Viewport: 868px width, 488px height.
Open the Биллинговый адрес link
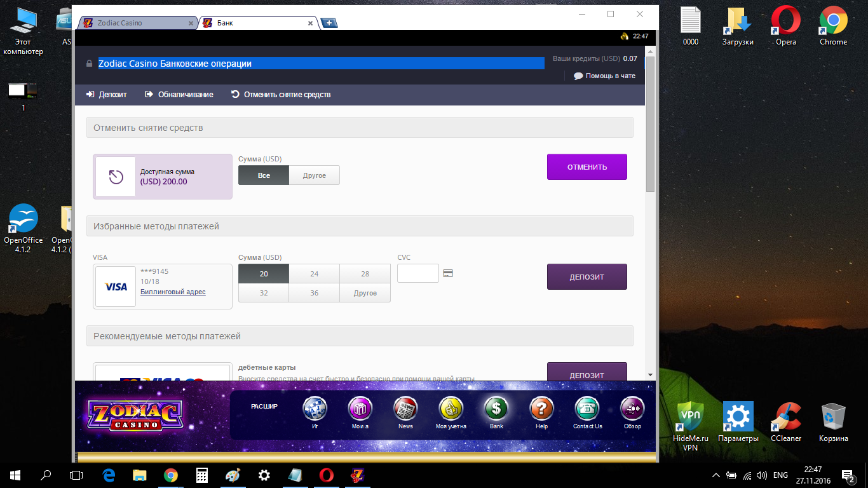(x=173, y=292)
